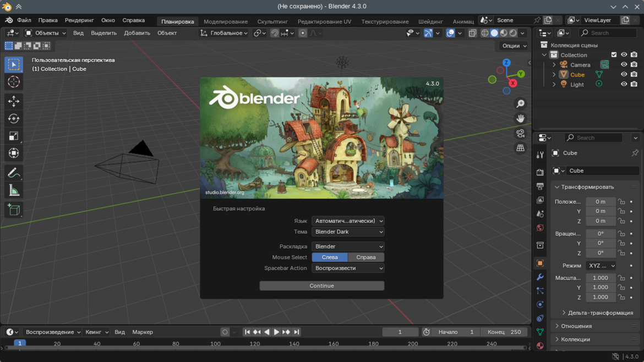Toggle snapping magnet in header

(x=275, y=33)
